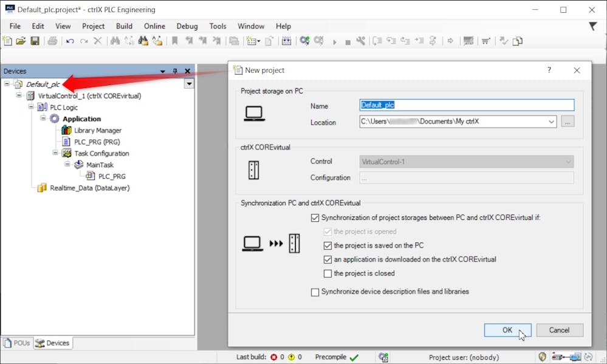
Task: Collapse the Application tree node
Action: [x=43, y=118]
